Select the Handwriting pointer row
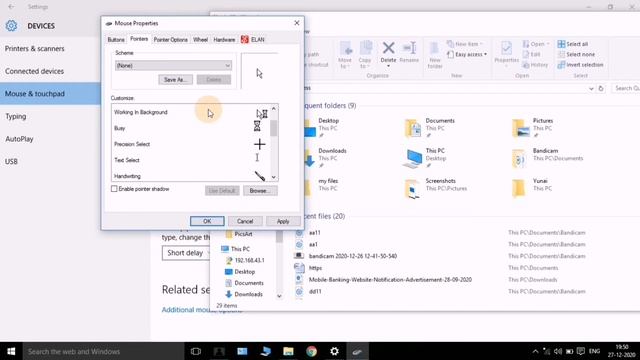The width and height of the screenshot is (640, 360). click(191, 176)
